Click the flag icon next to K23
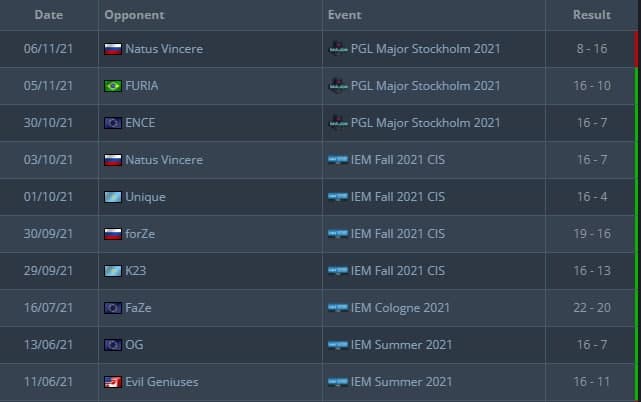 click(113, 271)
